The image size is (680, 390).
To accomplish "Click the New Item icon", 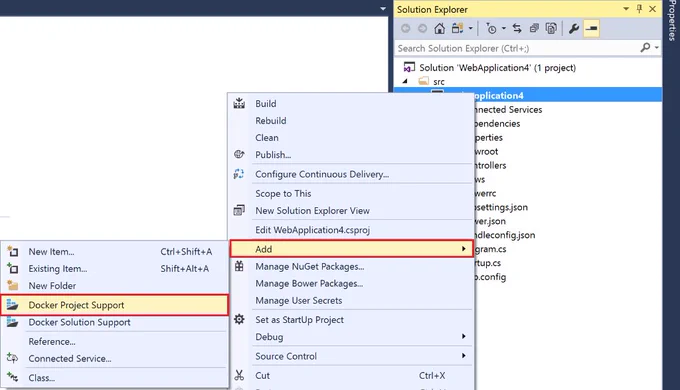I will 13,252.
